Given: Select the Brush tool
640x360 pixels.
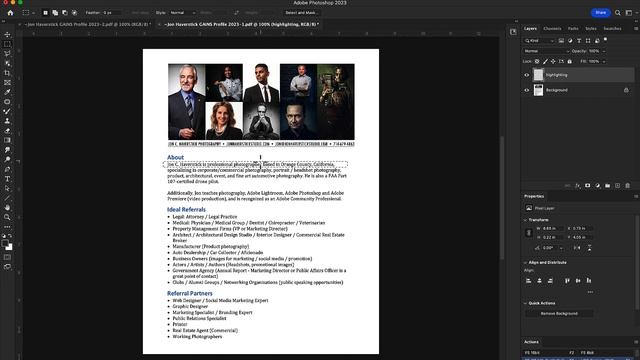Looking at the screenshot, I should click(x=7, y=111).
